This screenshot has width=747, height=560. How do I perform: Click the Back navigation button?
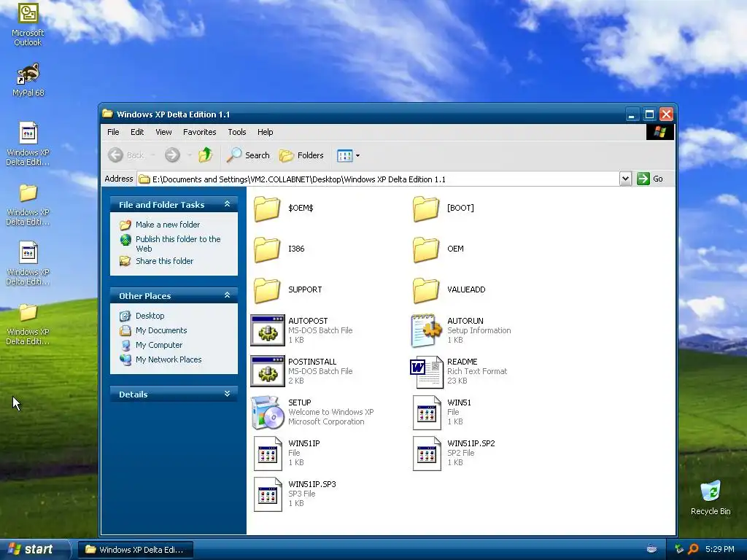[125, 155]
